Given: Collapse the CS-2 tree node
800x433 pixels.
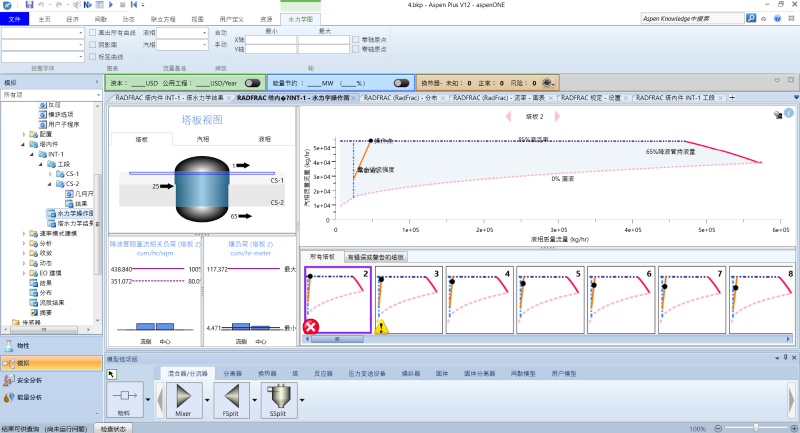Looking at the screenshot, I should click(50, 184).
